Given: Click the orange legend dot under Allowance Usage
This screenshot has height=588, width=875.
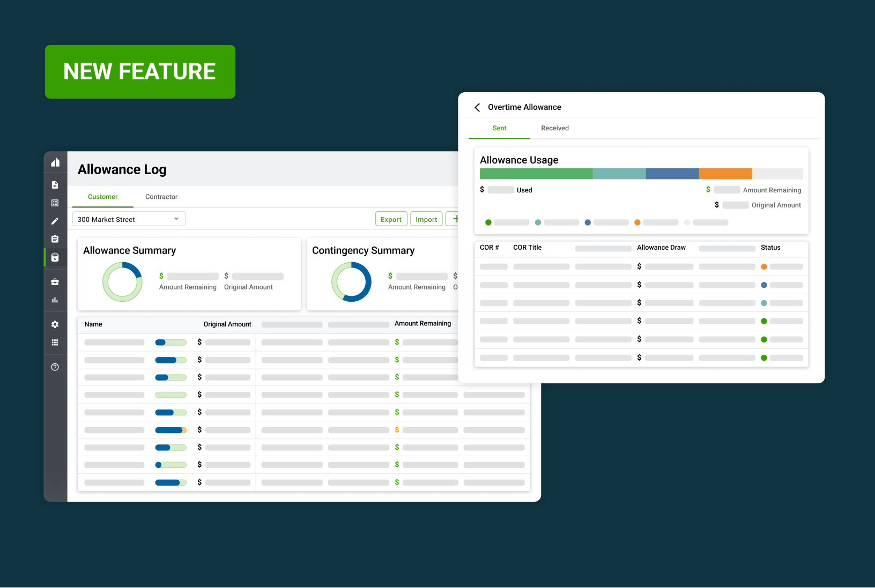Looking at the screenshot, I should (637, 222).
